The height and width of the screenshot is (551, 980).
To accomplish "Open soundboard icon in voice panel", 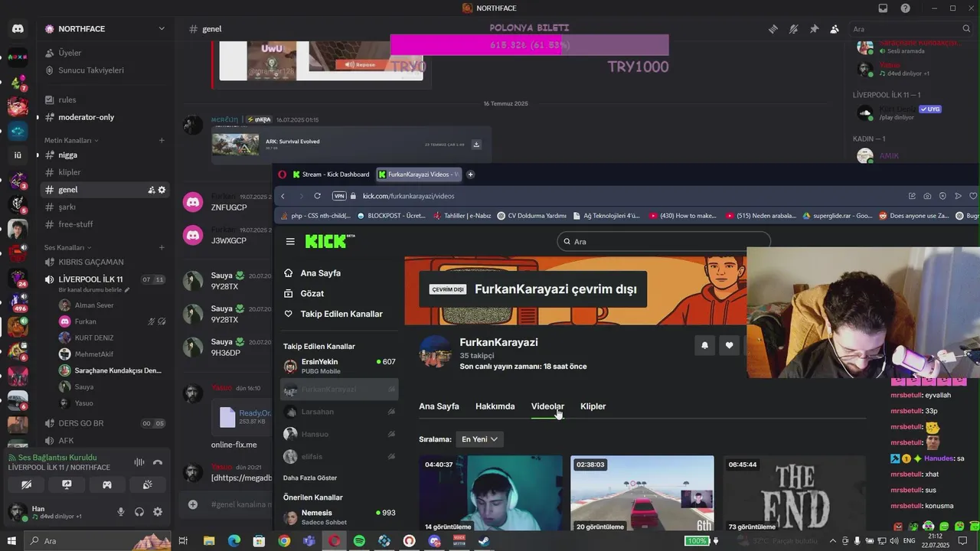I will 148,484.
